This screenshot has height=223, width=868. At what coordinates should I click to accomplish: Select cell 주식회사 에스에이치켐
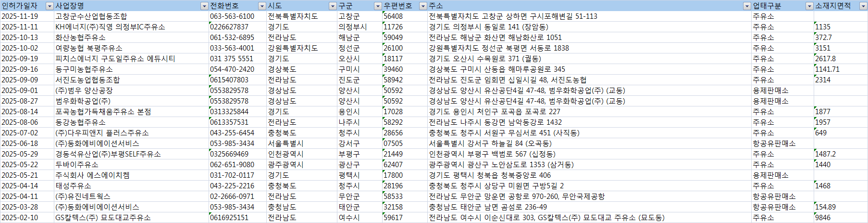coord(131,175)
